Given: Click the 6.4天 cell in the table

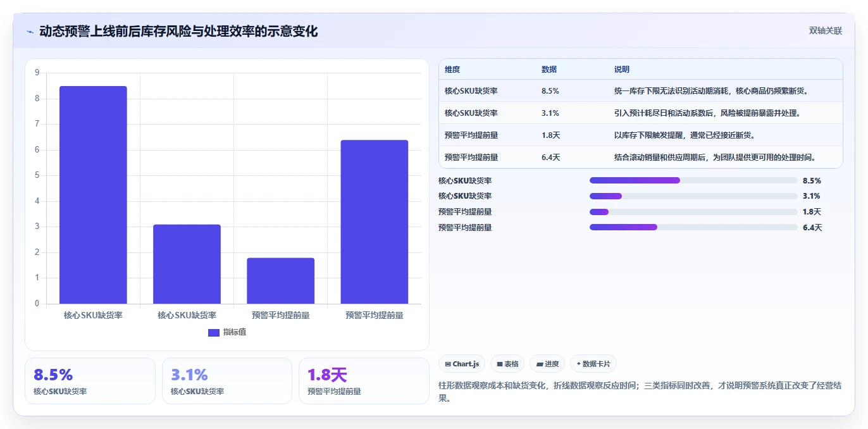Looking at the screenshot, I should (551, 158).
